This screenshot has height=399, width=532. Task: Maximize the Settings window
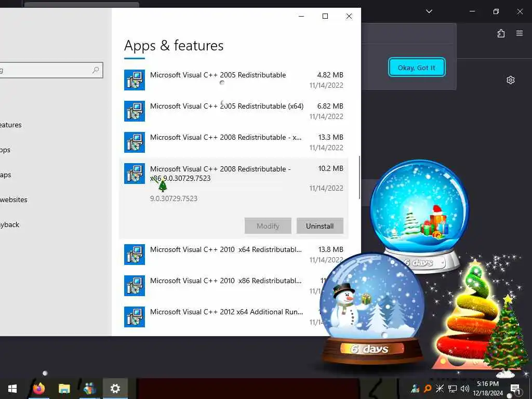tap(325, 16)
